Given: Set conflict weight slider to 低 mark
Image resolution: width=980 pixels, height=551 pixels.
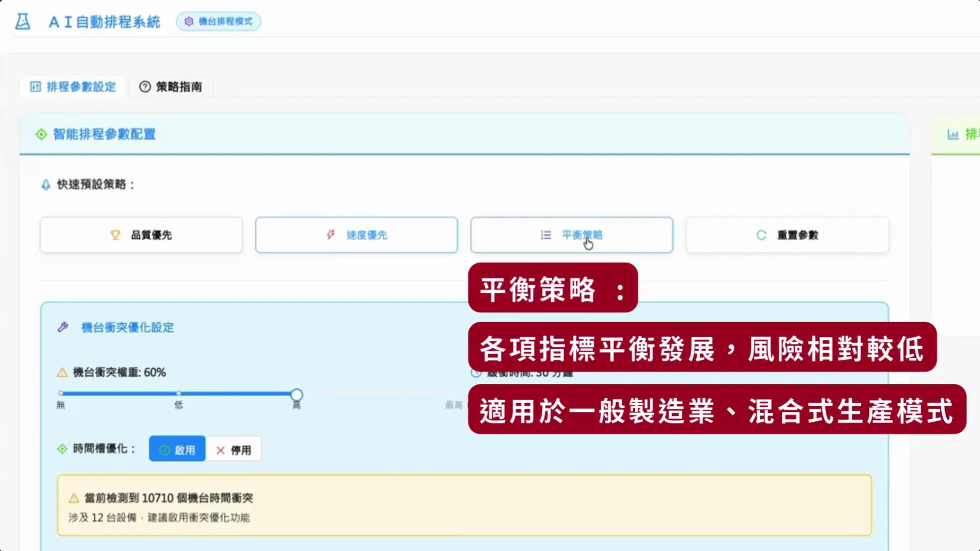Looking at the screenshot, I should 179,393.
